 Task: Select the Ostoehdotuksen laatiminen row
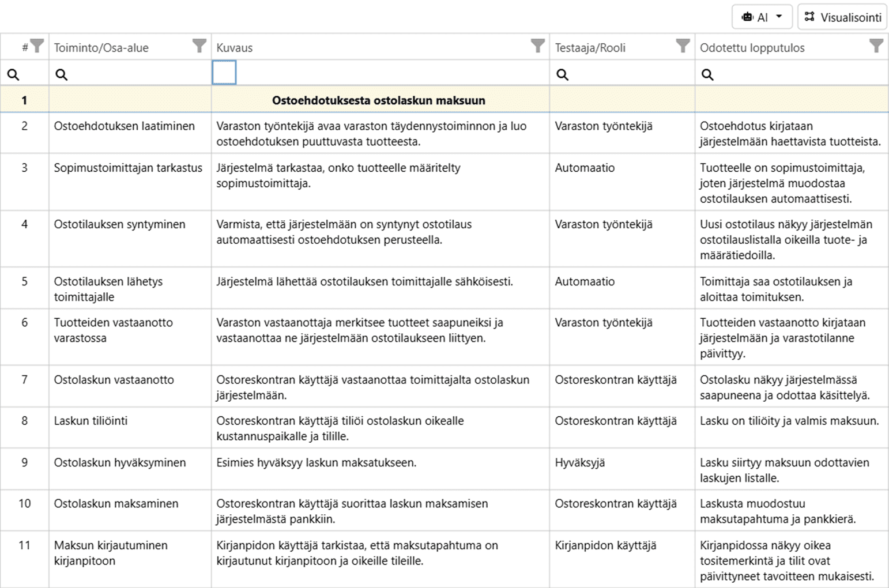tap(125, 126)
